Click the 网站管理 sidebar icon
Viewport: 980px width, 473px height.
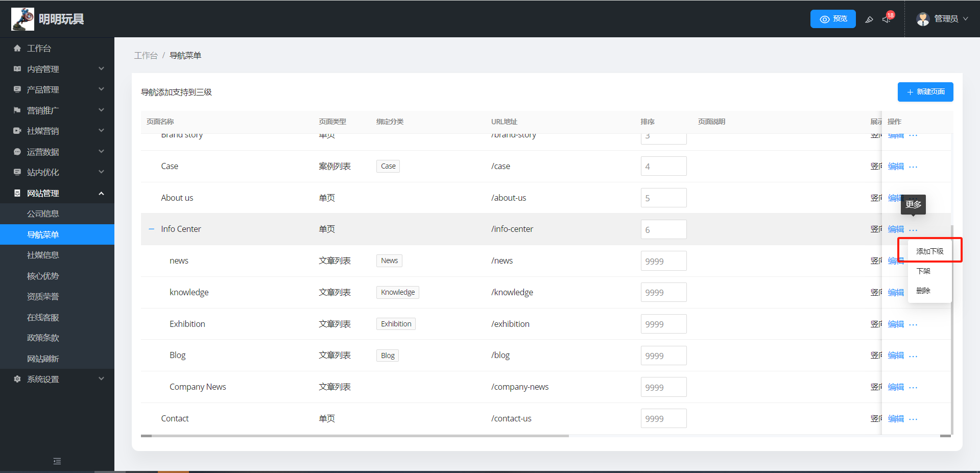click(x=17, y=193)
